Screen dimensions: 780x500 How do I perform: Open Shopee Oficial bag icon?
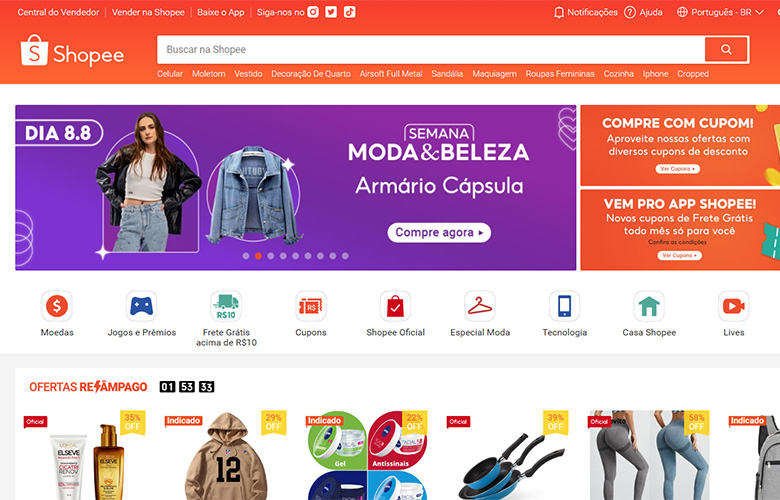pos(395,306)
